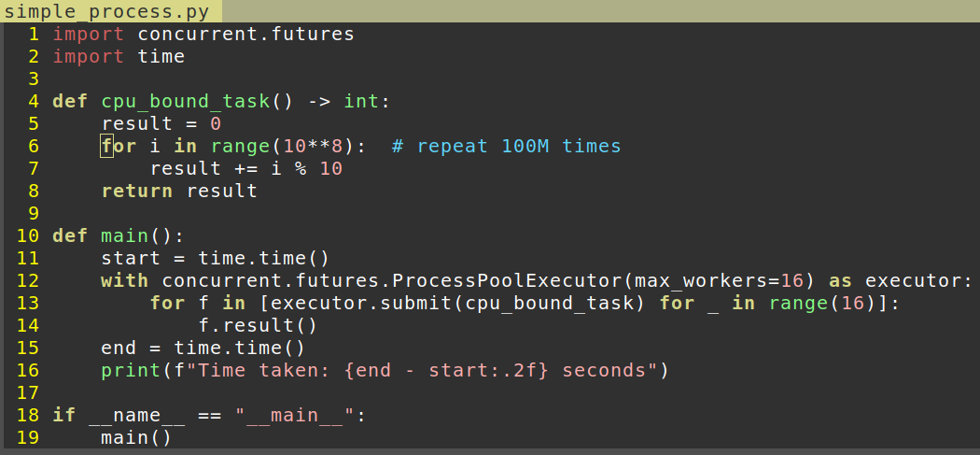Click the 'repeat 100M times' comment

(506, 147)
